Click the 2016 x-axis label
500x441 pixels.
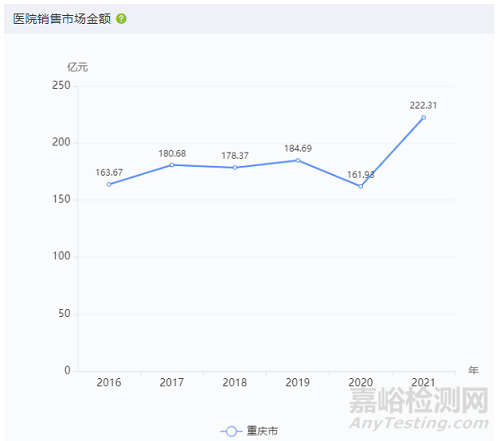pyautogui.click(x=109, y=382)
